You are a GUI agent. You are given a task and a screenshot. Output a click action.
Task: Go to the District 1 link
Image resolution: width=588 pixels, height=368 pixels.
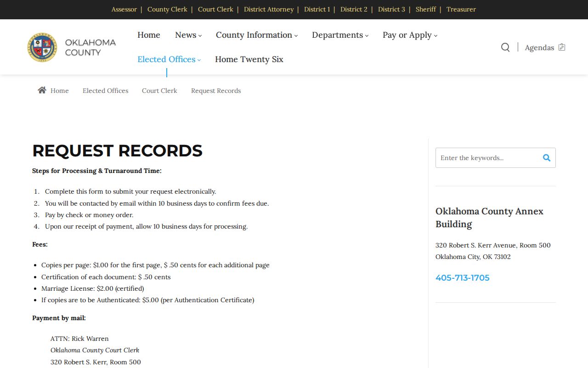317,9
